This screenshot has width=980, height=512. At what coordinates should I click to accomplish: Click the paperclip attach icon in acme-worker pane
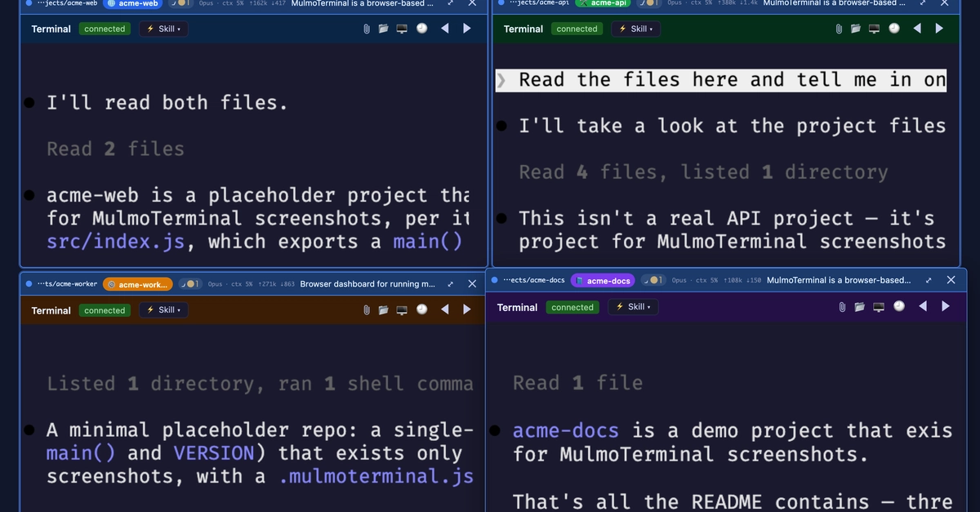point(367,310)
